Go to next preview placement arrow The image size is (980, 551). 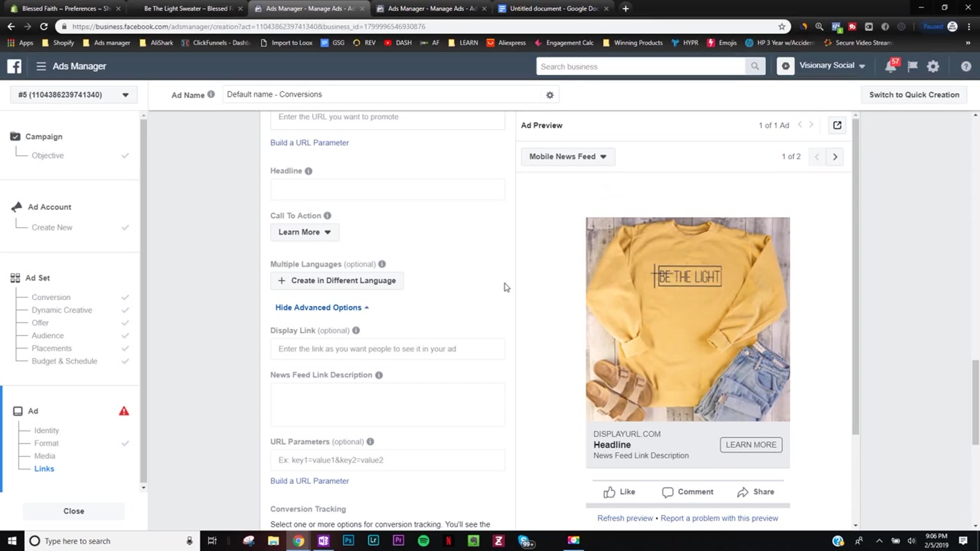[835, 157]
